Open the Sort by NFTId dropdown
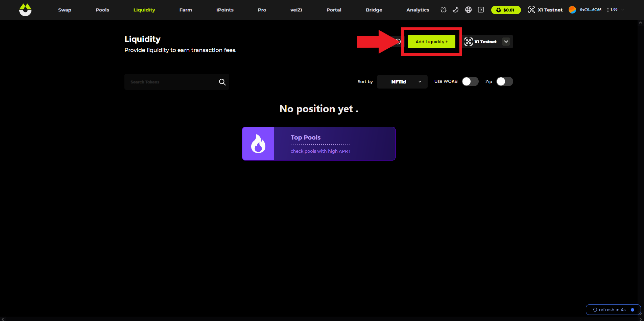This screenshot has width=644, height=321. tap(402, 82)
